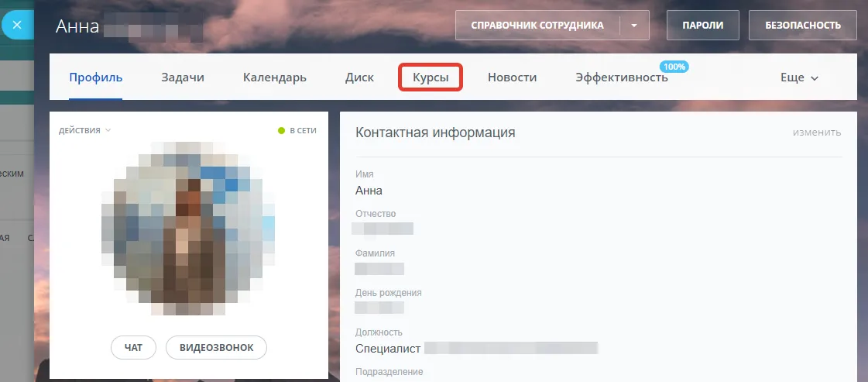The width and height of the screenshot is (868, 382).
Task: Switch to the Задачи tab
Action: (183, 77)
